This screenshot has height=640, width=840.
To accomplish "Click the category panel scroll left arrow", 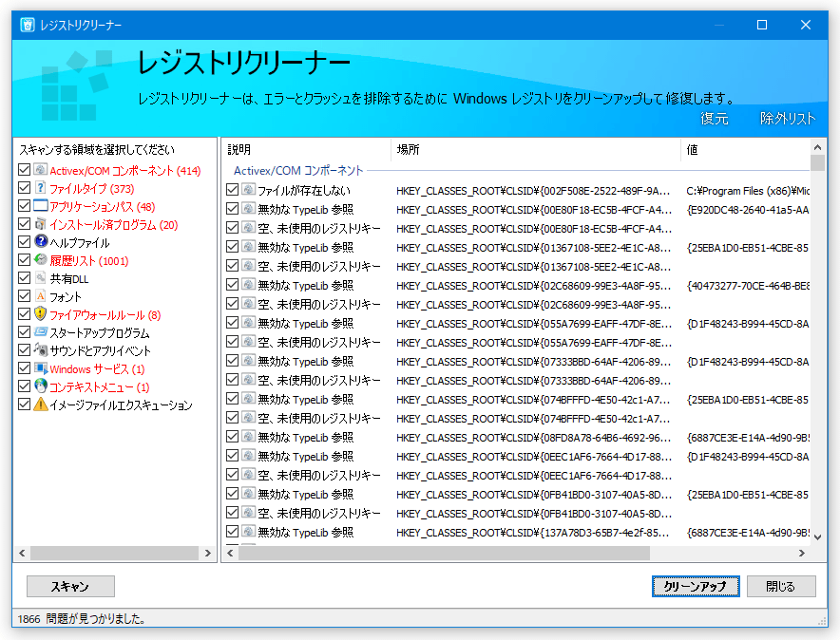I will tap(22, 554).
